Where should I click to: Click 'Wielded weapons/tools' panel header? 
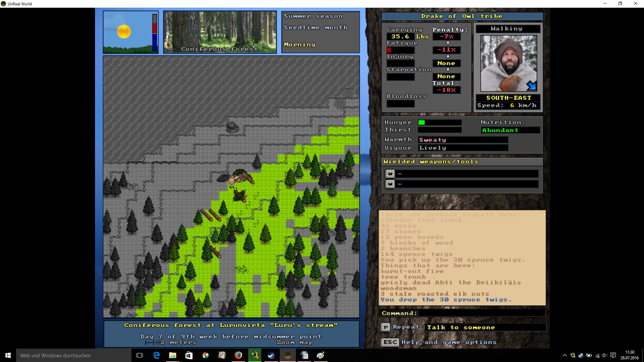tap(462, 162)
